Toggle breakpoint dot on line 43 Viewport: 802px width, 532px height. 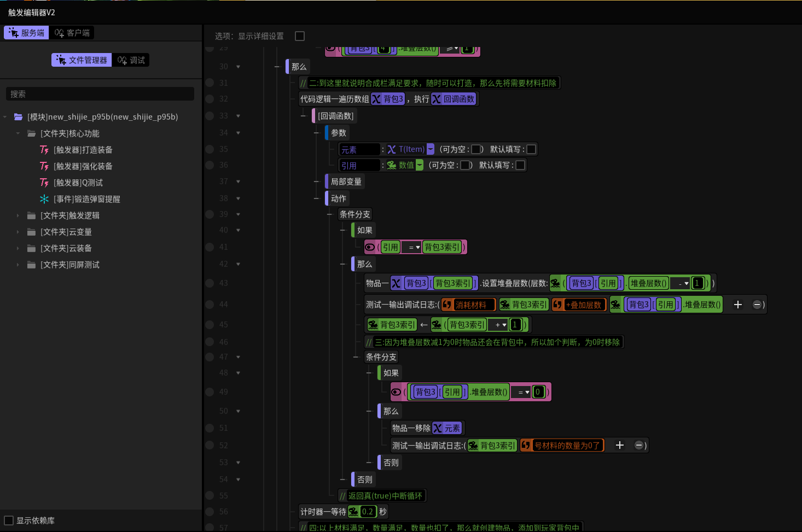(210, 283)
